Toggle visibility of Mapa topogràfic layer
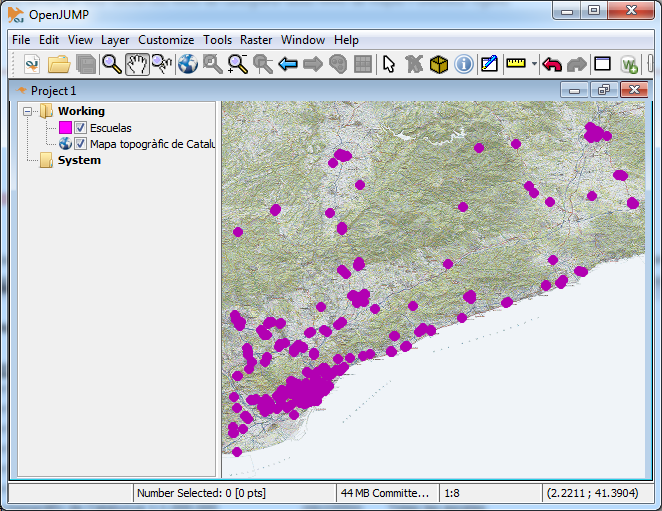Screen dimensions: 662x511 [x=80, y=144]
